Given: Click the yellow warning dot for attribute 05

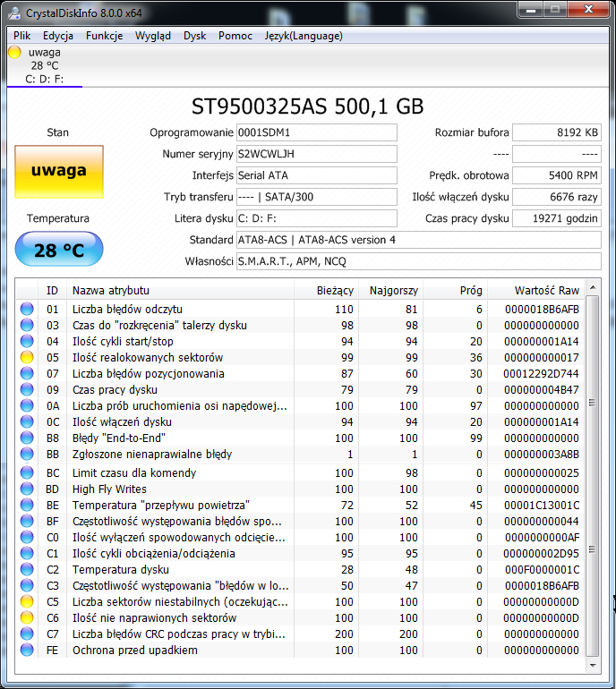Looking at the screenshot, I should [27, 357].
